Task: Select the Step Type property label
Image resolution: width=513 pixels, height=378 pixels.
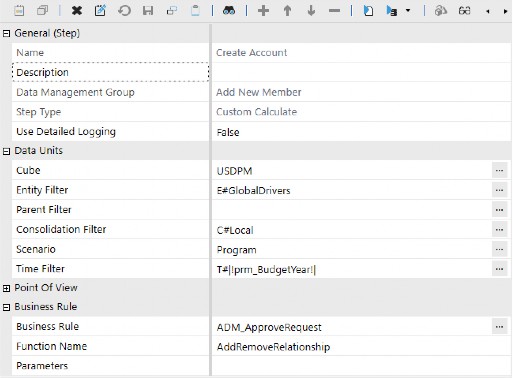Action: click(39, 112)
